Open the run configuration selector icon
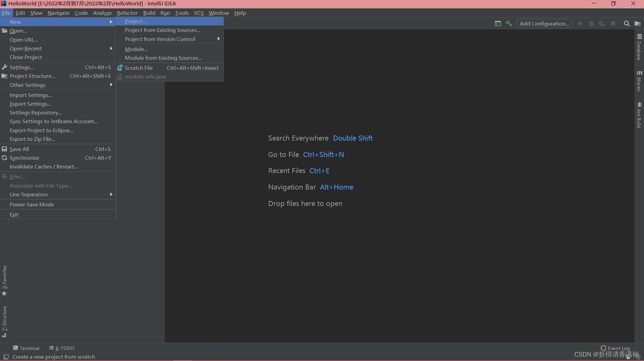This screenshot has width=644, height=361. point(498,23)
